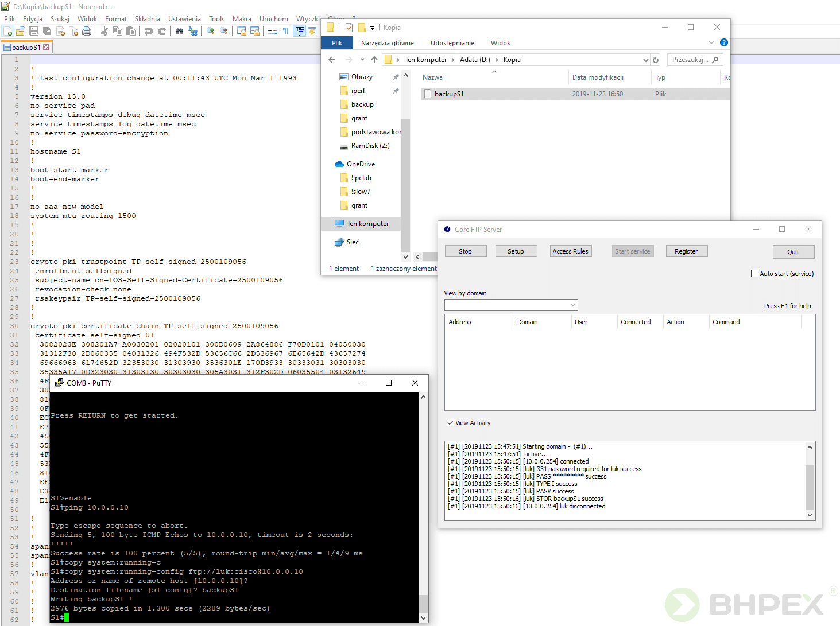The width and height of the screenshot is (840, 626).
Task: Toggle word wrap icon in Notepad++
Action: click(273, 31)
